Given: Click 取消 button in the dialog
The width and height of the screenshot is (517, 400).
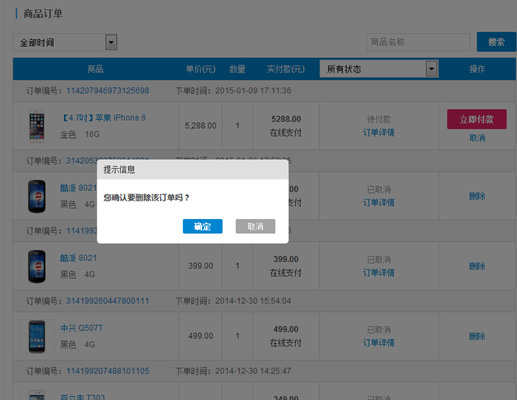Looking at the screenshot, I should tap(255, 226).
